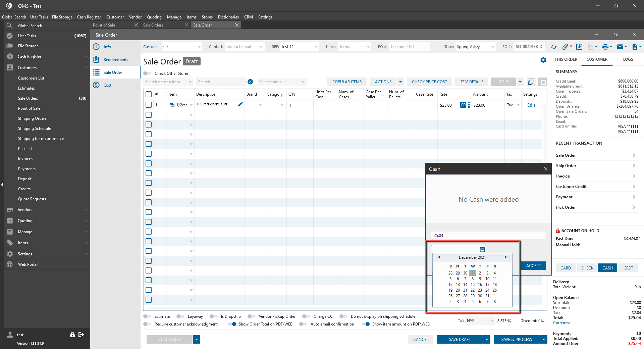Viewport: 644px width, 349px height.
Task: Click the CHECK PRICE COST button
Action: tap(429, 82)
